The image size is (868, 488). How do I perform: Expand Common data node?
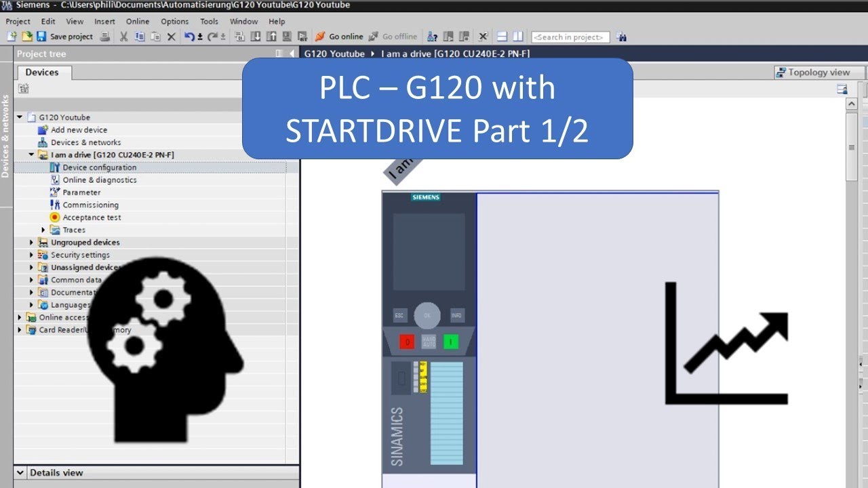pos(31,280)
